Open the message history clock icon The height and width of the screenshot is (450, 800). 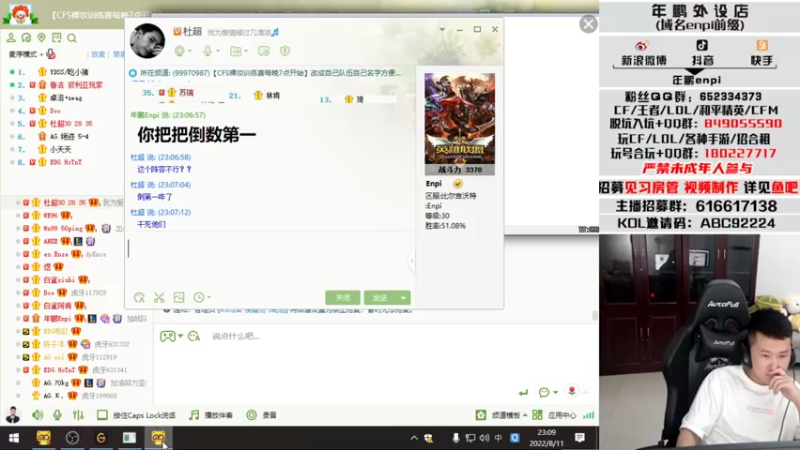click(198, 297)
